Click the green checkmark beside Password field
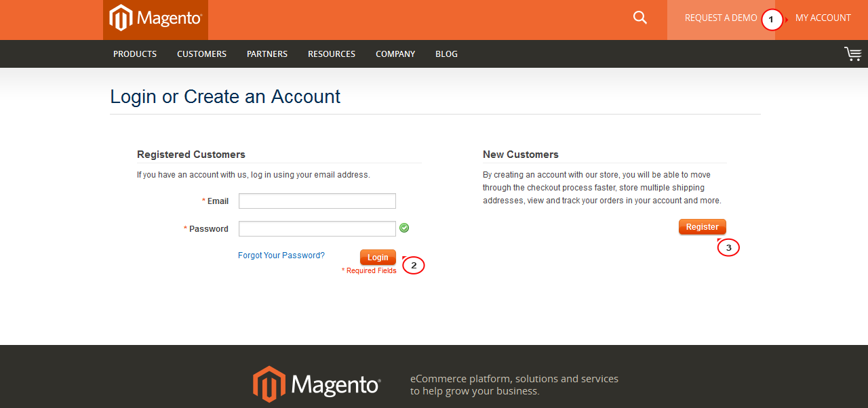 [404, 228]
